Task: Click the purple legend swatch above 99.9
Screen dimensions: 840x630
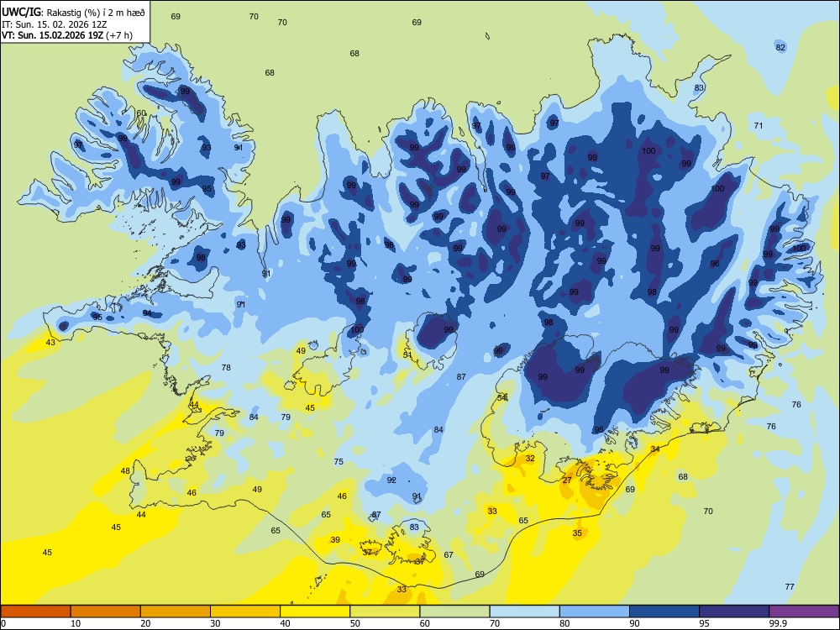Action: pyautogui.click(x=804, y=612)
